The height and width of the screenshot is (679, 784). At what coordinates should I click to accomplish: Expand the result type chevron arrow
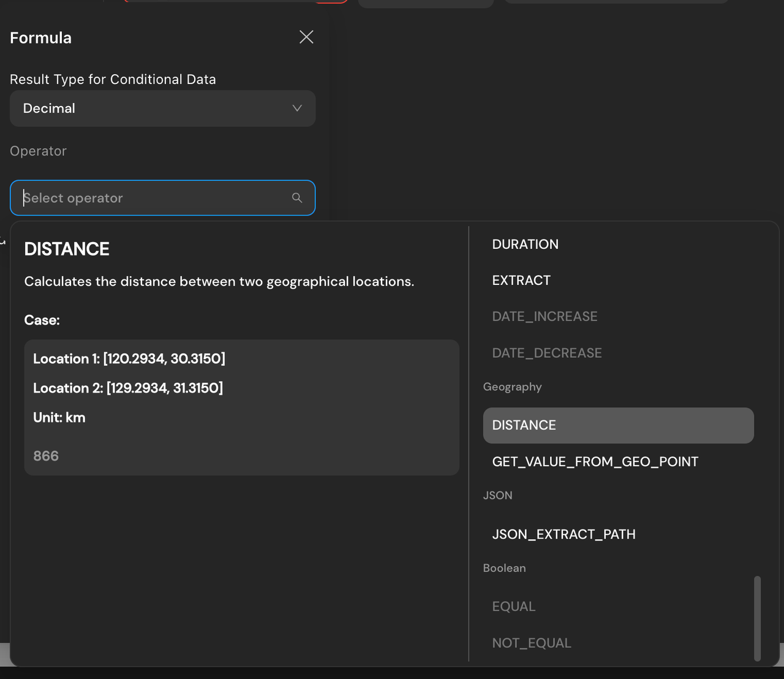point(297,108)
